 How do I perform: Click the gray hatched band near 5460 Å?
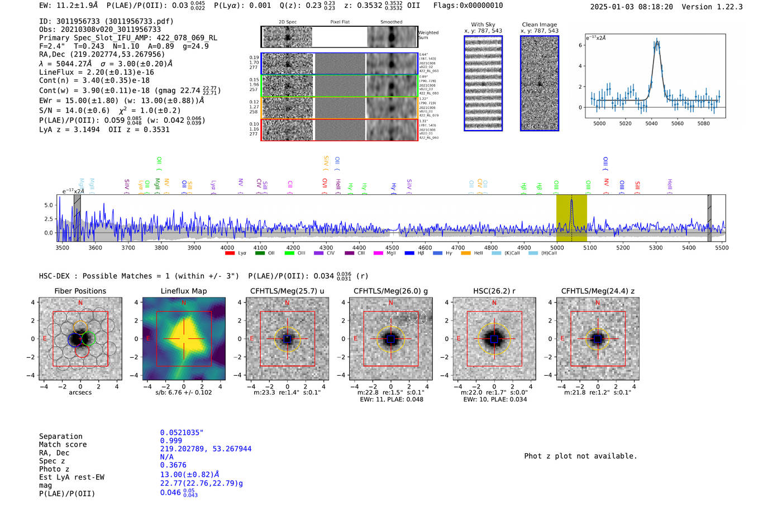(x=709, y=218)
